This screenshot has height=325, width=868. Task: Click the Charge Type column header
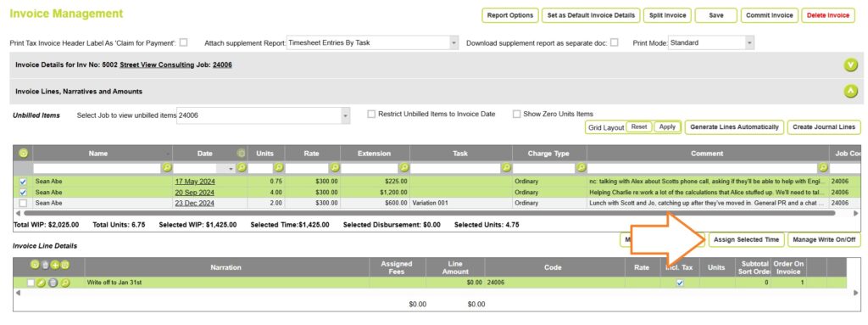coord(549,154)
